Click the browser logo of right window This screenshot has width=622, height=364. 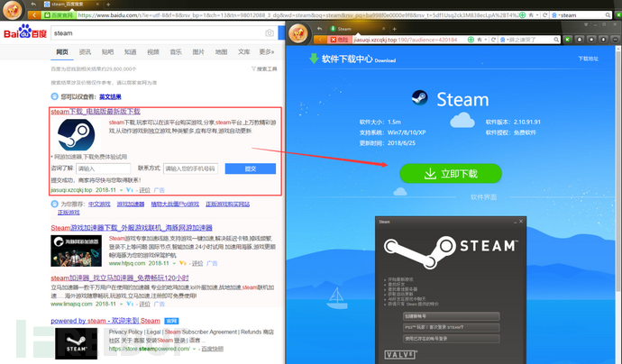click(298, 34)
